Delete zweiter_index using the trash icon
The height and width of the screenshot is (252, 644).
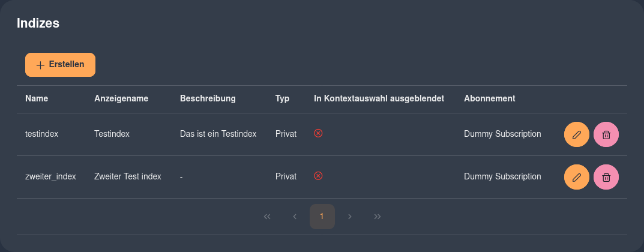pos(606,177)
